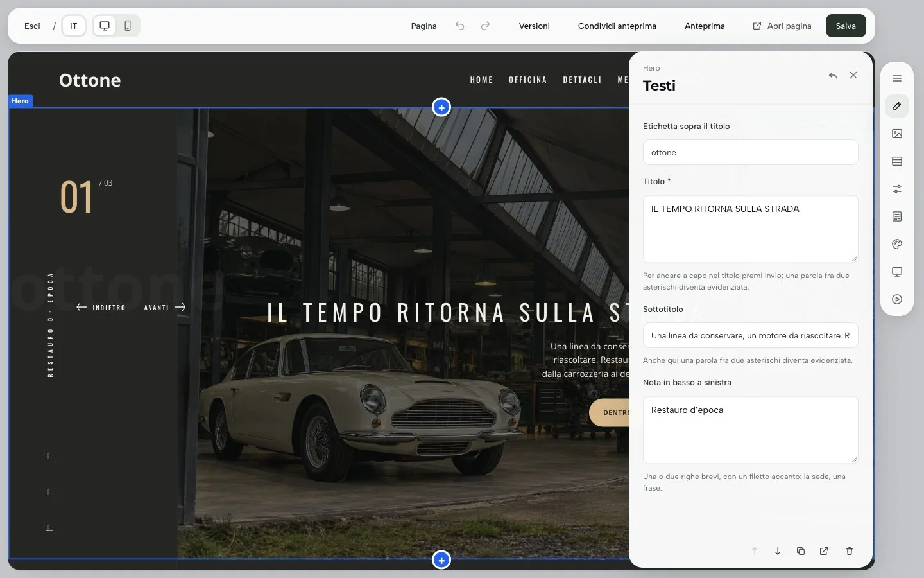Image resolution: width=924 pixels, height=578 pixels.
Task: Open the Versioni history
Action: tap(535, 26)
